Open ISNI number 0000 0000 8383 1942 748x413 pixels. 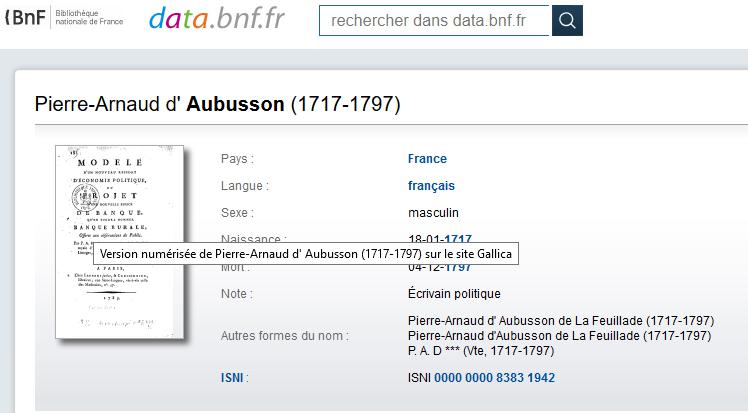(x=494, y=378)
